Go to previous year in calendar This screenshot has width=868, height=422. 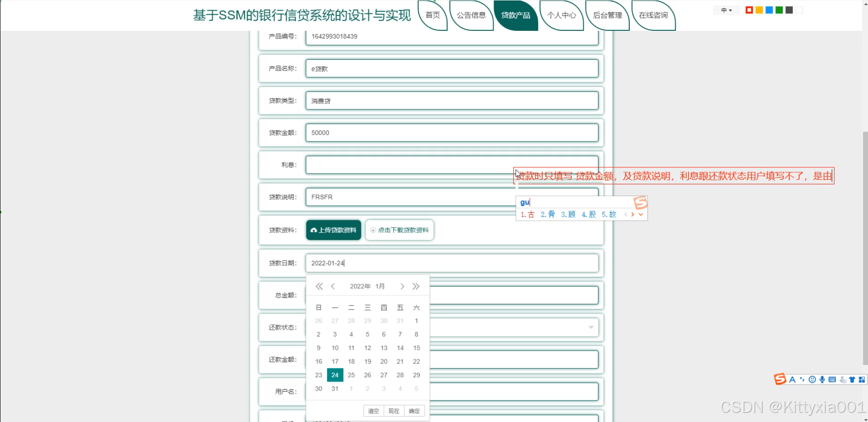coord(319,286)
